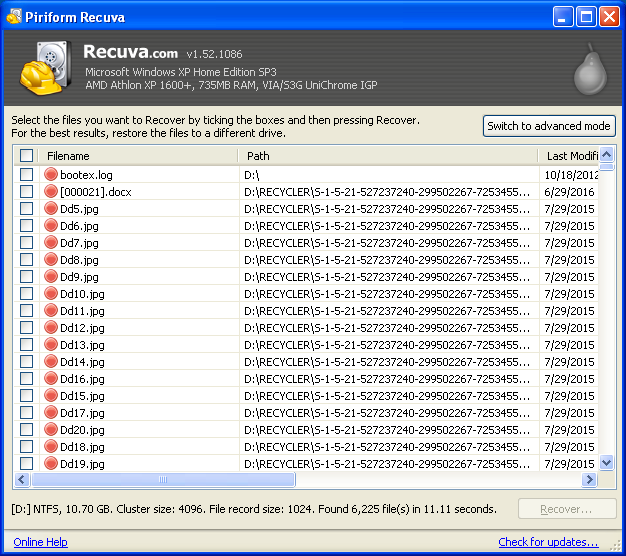
Task: Maximize the Piriform Recuva window
Action: 586,17
